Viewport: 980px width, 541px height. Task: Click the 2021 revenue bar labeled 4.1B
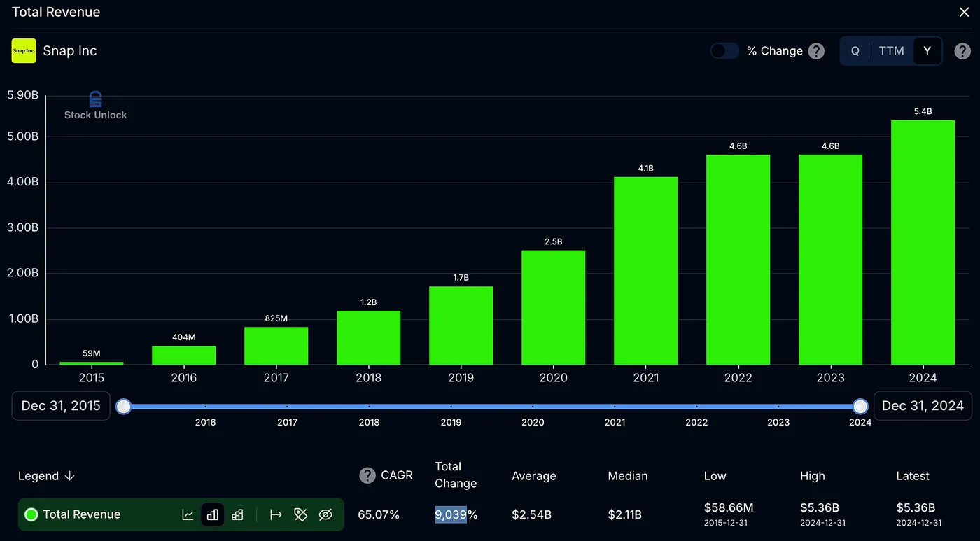(x=645, y=271)
